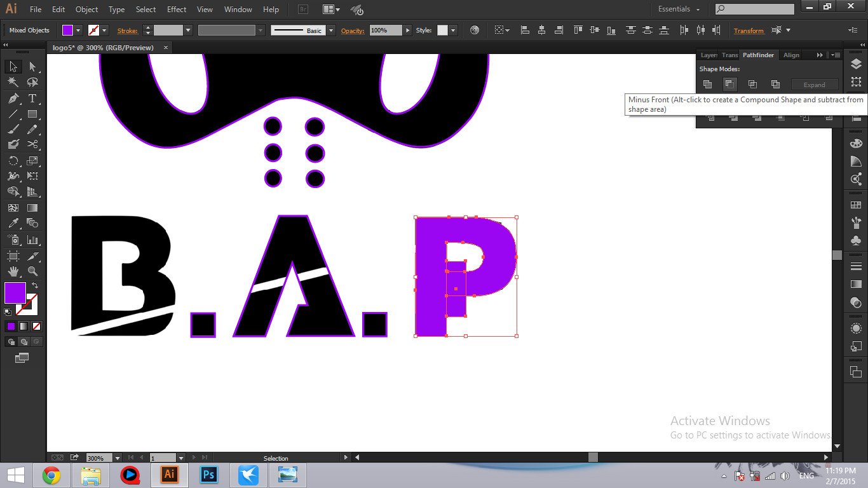Click the Pathfinder Expand button

[815, 85]
